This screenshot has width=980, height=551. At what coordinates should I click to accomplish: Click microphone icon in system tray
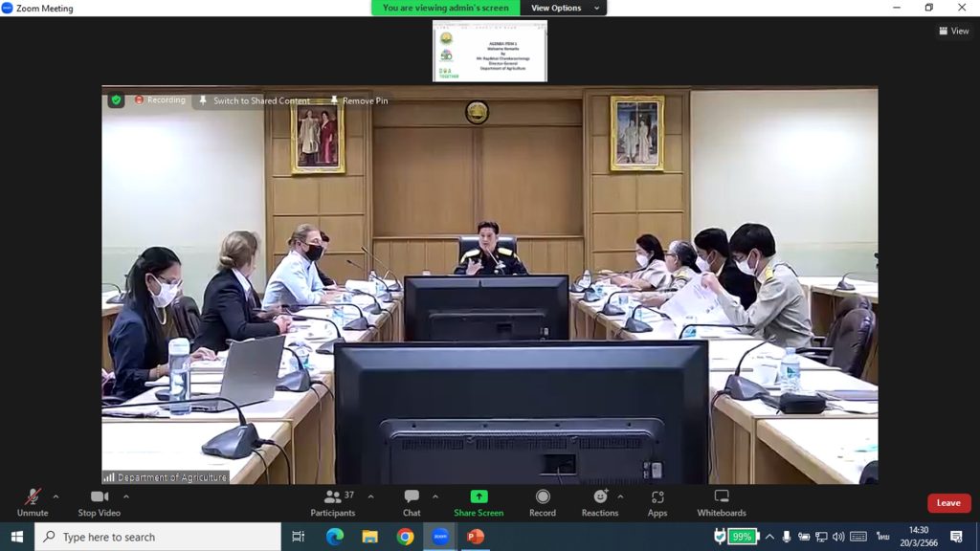[787, 537]
